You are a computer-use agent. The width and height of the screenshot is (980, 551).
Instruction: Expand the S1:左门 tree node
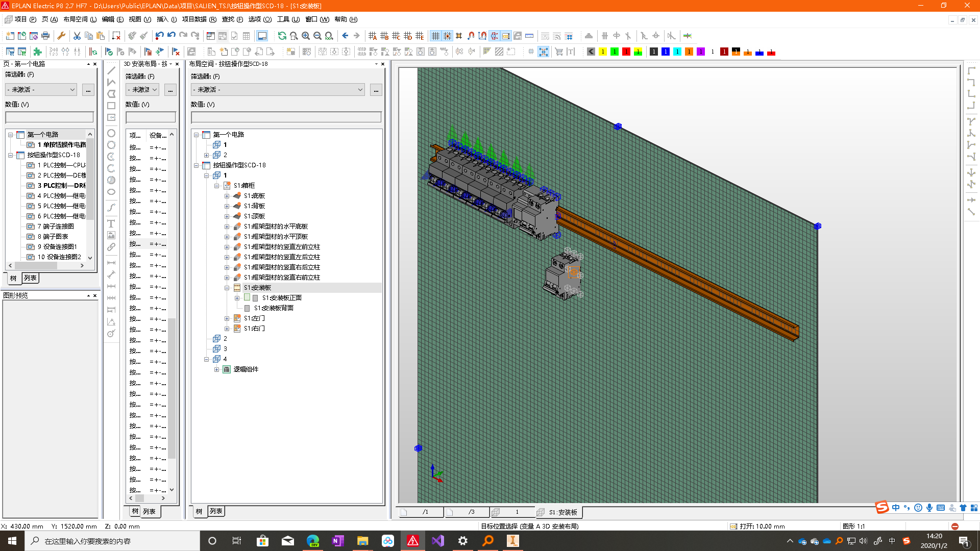coord(227,318)
